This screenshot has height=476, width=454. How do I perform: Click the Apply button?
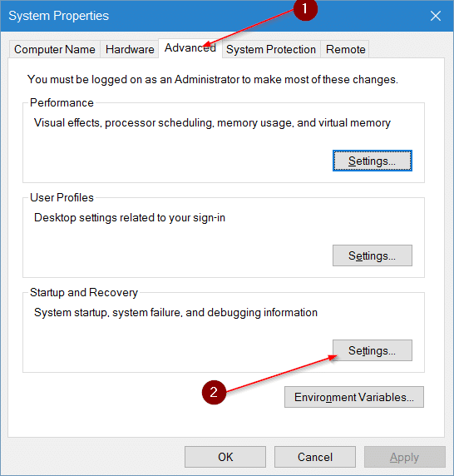405,457
